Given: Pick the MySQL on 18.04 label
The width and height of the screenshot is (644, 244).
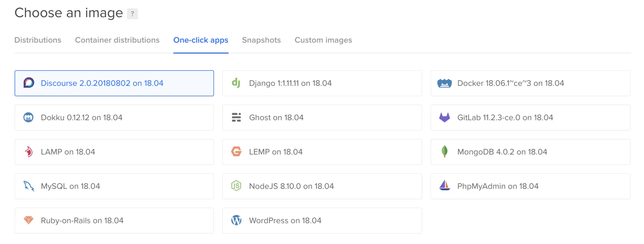Looking at the screenshot, I should [71, 186].
